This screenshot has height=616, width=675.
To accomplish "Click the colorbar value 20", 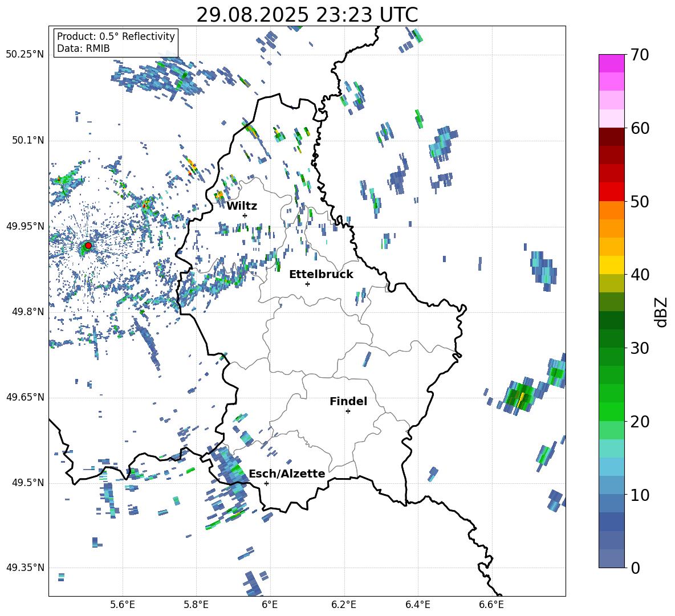I will click(x=639, y=421).
